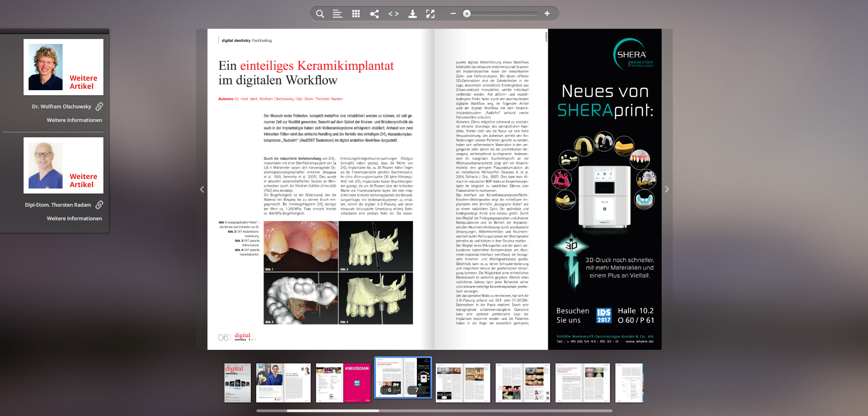Show the page thumbnails grid

[x=356, y=14]
